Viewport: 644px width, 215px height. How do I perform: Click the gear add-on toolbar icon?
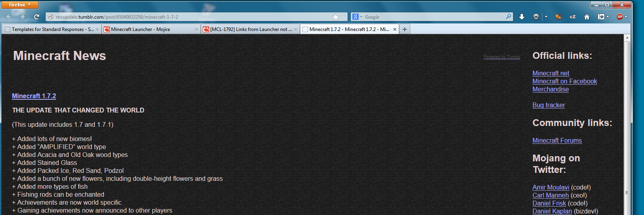pos(536,17)
